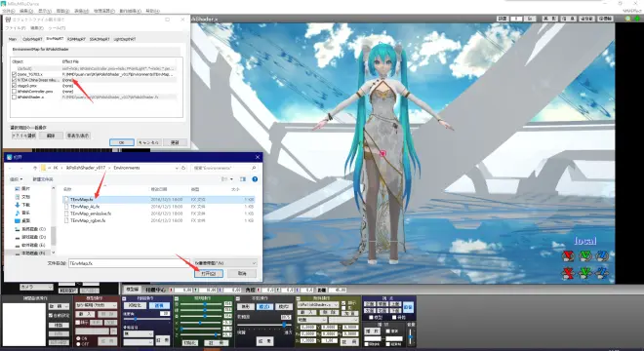
Task: Click the up-folder arrow in file dialog
Action: (x=35, y=168)
